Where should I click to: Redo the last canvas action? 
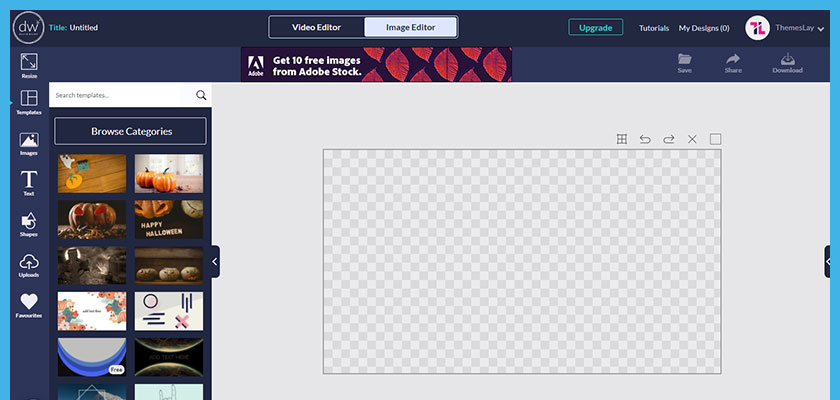coord(669,139)
